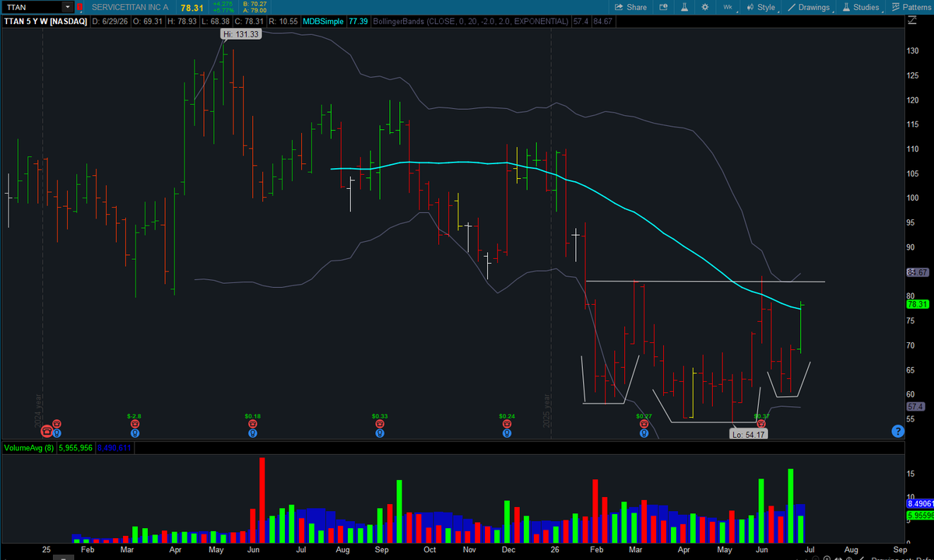Click the 57.4 lower band price label
This screenshot has width=934, height=560.
(x=916, y=407)
